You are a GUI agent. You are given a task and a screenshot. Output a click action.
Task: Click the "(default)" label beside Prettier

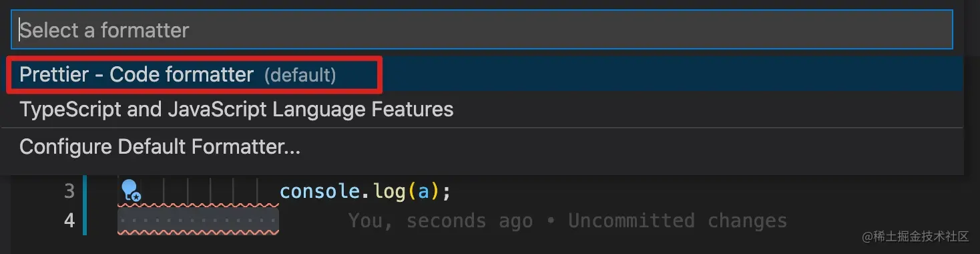[x=300, y=75]
